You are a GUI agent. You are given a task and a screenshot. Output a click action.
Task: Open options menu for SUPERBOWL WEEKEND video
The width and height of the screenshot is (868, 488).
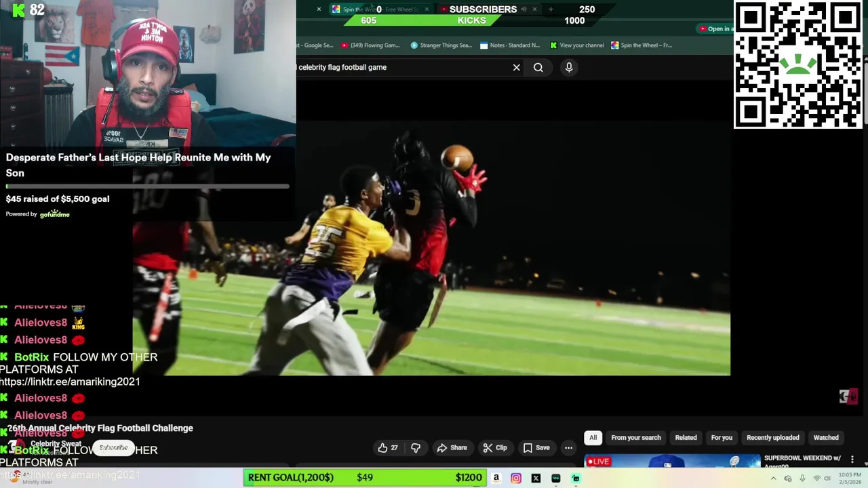(852, 460)
